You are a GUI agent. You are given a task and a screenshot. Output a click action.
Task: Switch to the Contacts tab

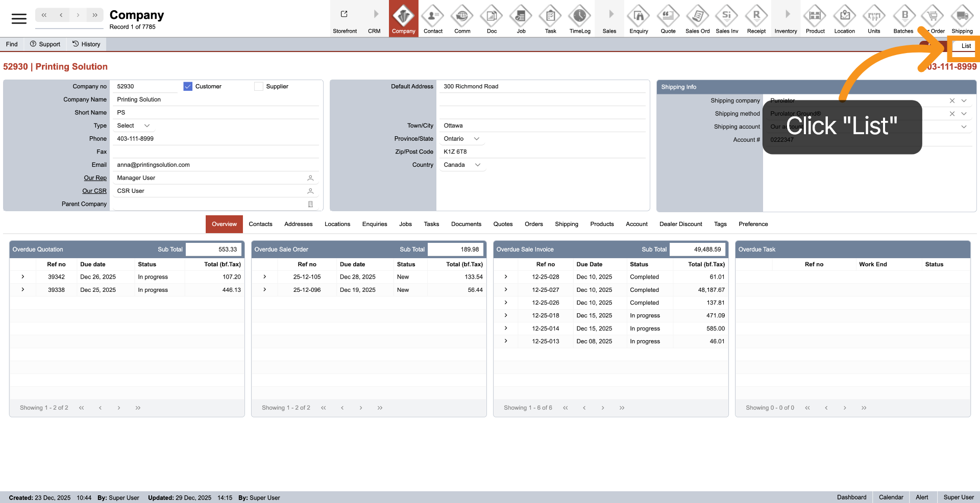pos(260,224)
